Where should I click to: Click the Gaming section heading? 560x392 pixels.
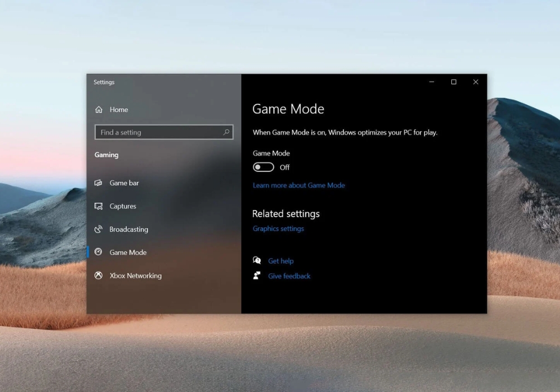(106, 155)
